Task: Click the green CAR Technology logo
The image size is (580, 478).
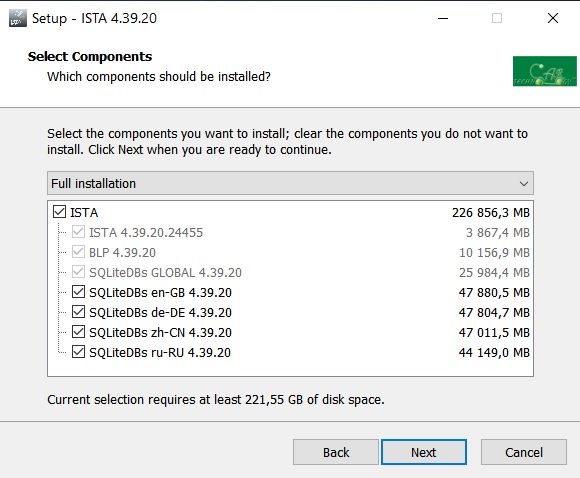Action: (x=544, y=71)
